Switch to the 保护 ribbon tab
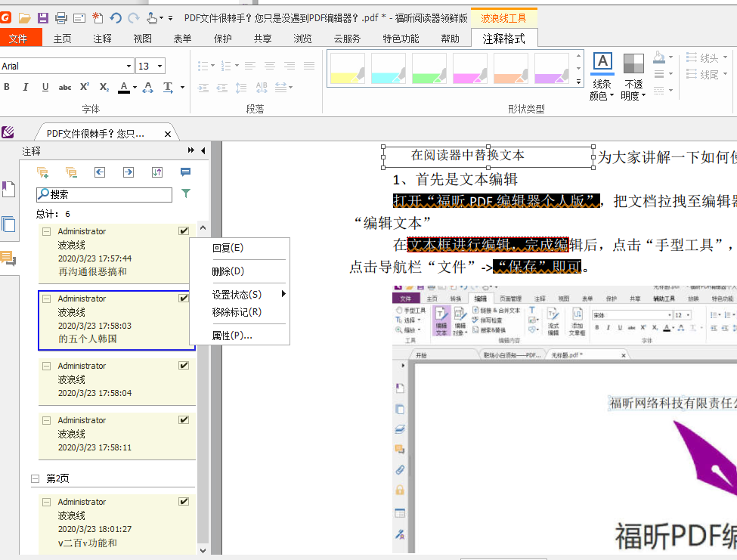 223,39
